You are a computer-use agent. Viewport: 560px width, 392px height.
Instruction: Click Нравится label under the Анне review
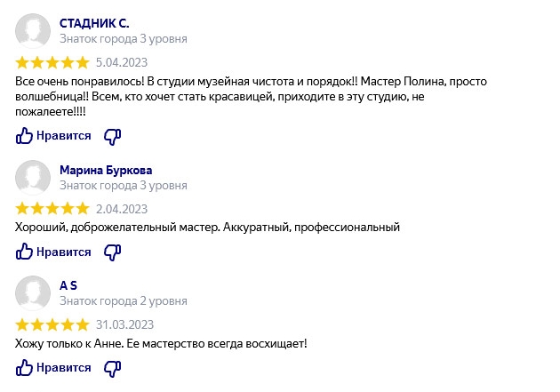[x=64, y=368]
